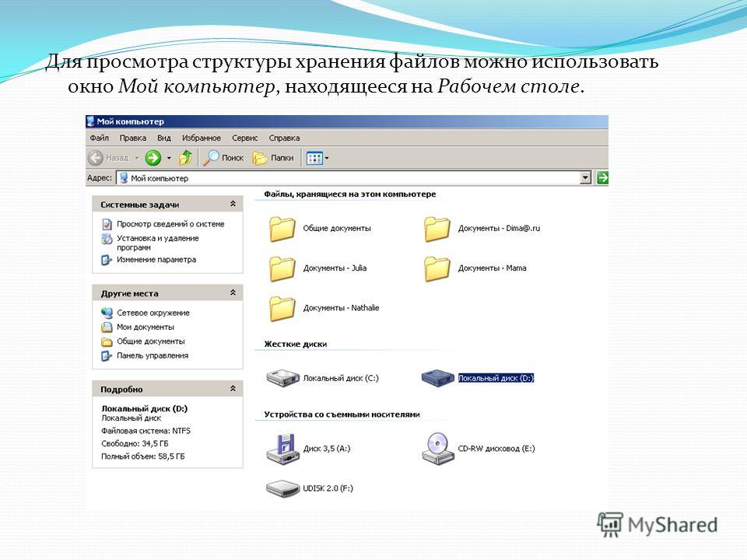Open the Сетевое окружение link

[153, 313]
